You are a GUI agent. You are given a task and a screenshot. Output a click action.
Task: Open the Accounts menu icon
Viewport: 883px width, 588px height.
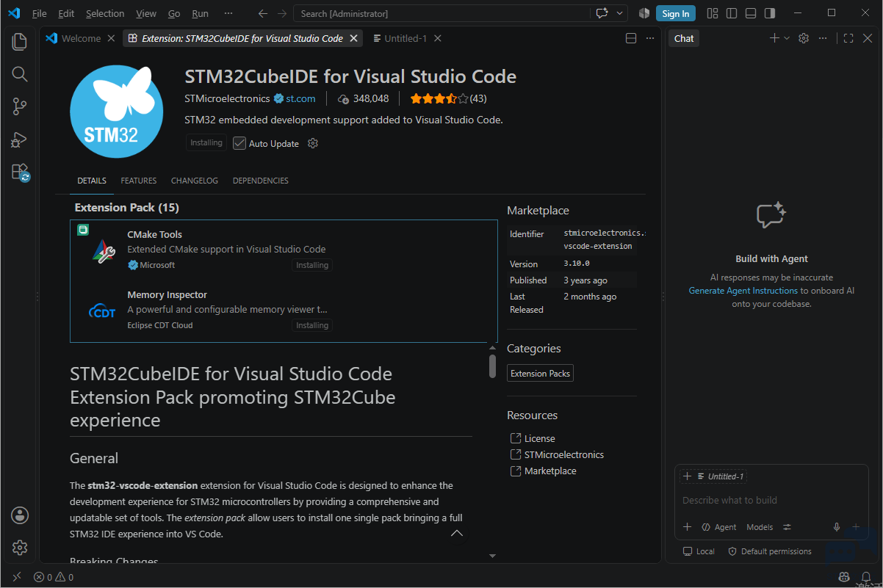(20, 515)
